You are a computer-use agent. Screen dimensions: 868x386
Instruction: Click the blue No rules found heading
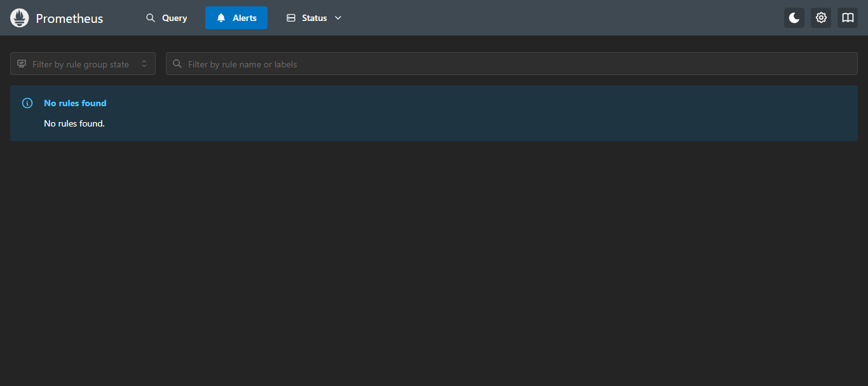75,103
